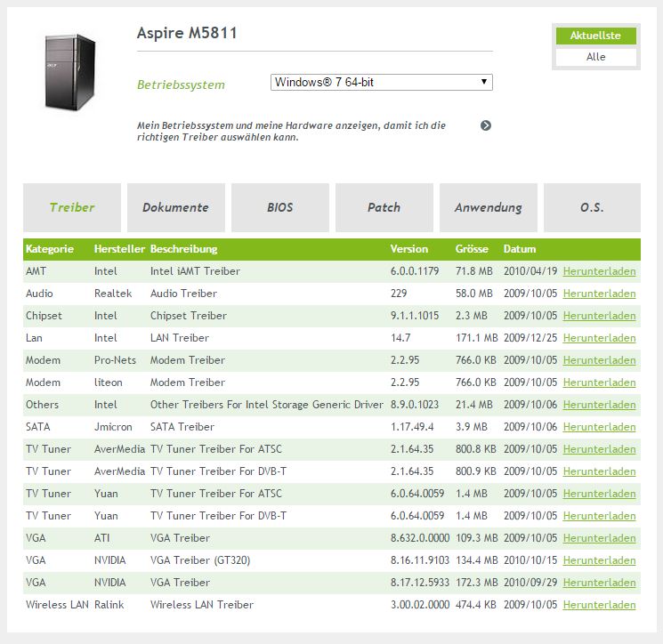Download Yuan TV Tuner Treiber For DVB-T

coord(599,516)
